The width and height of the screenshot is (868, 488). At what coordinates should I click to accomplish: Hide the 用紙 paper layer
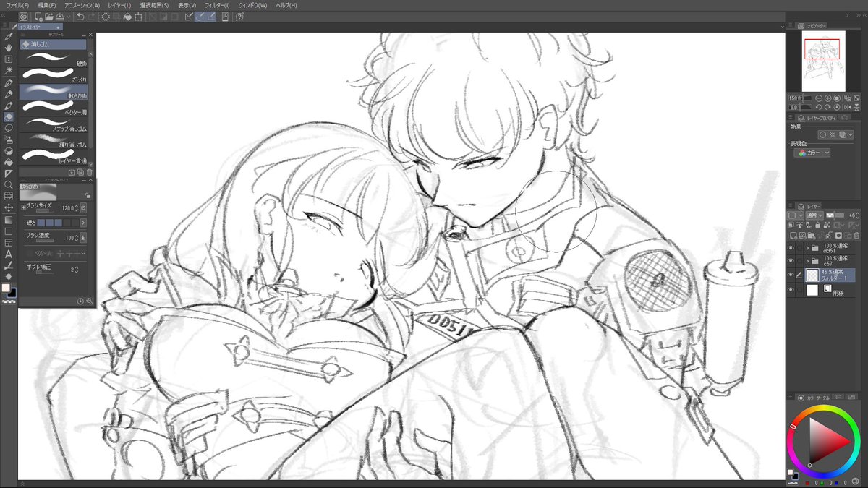pyautogui.click(x=791, y=290)
